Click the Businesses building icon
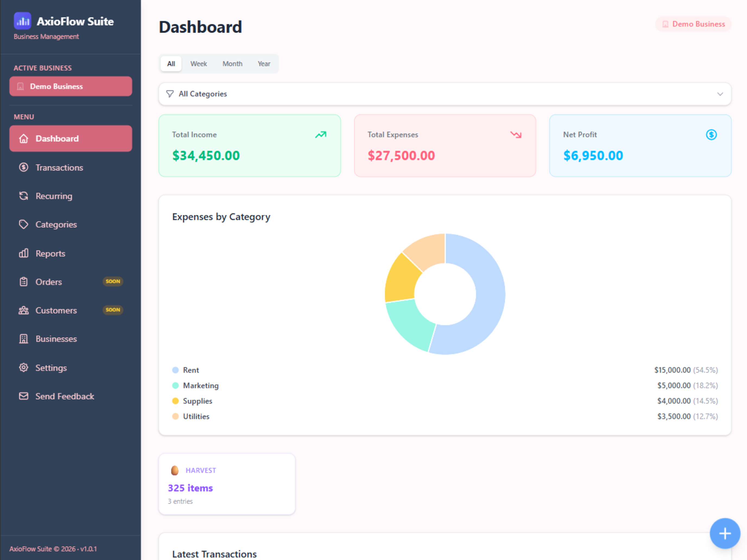The width and height of the screenshot is (747, 560). click(24, 339)
